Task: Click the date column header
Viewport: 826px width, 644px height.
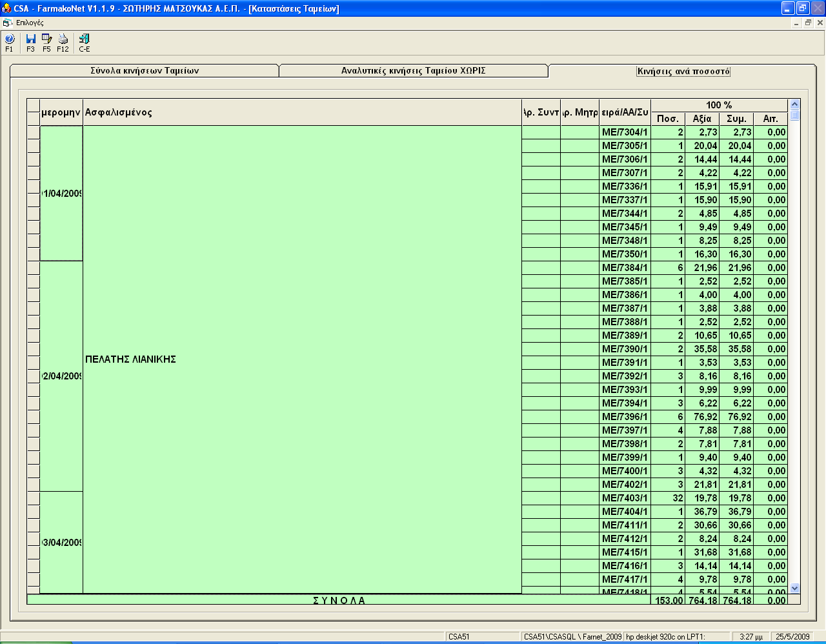Action: click(x=61, y=112)
